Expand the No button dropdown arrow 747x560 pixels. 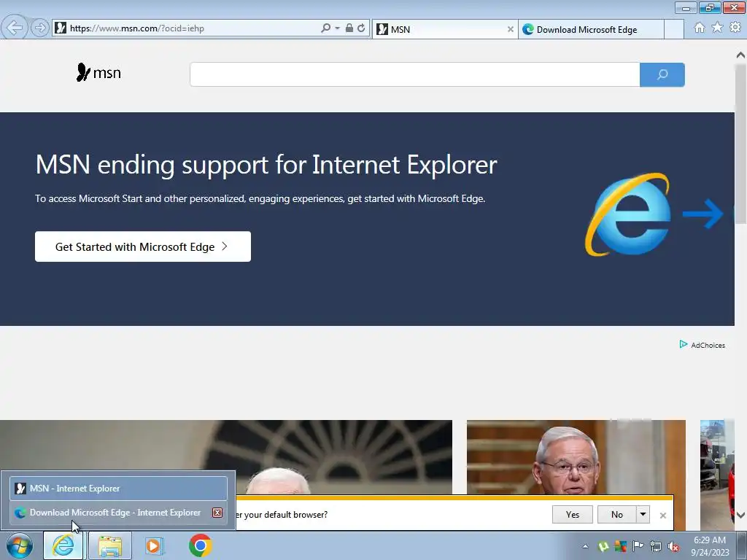[643, 514]
